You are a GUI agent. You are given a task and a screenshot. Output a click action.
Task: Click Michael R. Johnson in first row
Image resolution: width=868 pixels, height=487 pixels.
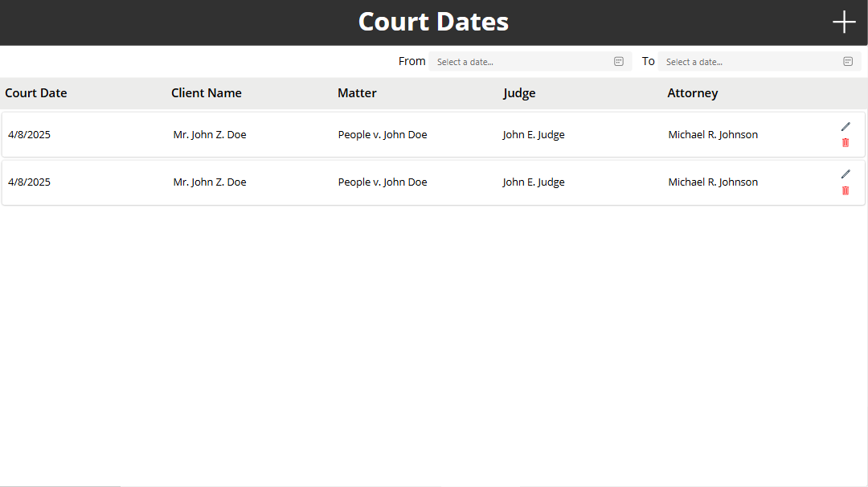713,134
